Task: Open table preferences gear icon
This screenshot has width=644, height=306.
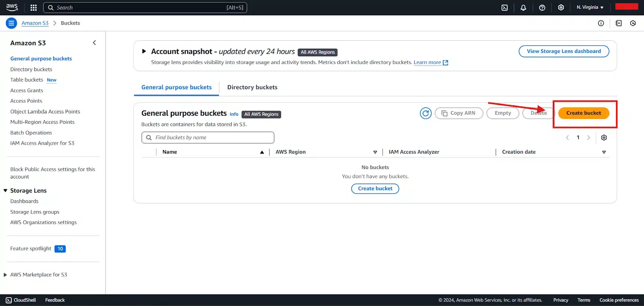Action: click(604, 138)
